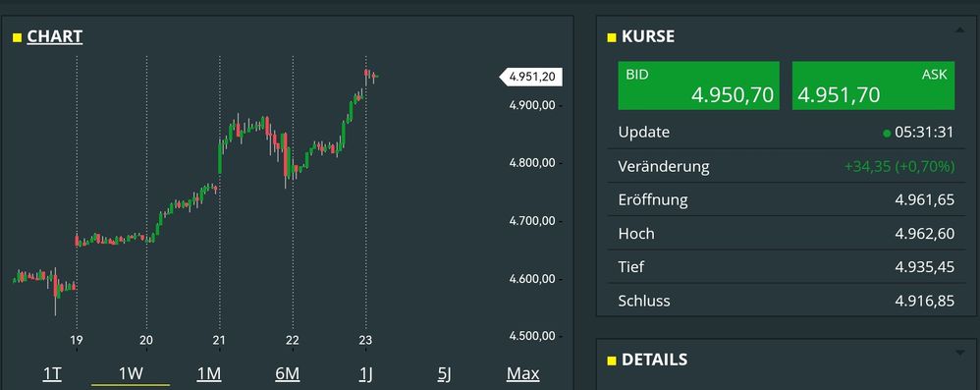Click the BID 4.950,70 button
Screen dimensions: 980x390
point(699,85)
